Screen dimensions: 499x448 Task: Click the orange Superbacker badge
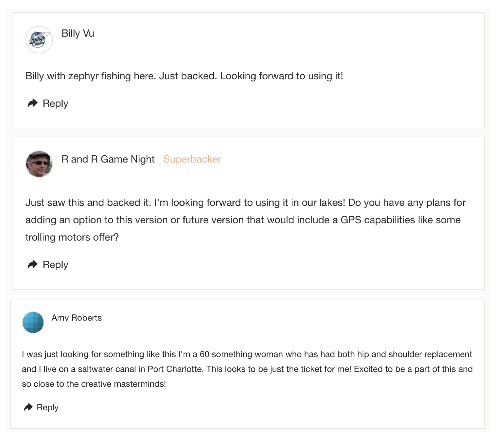point(192,159)
